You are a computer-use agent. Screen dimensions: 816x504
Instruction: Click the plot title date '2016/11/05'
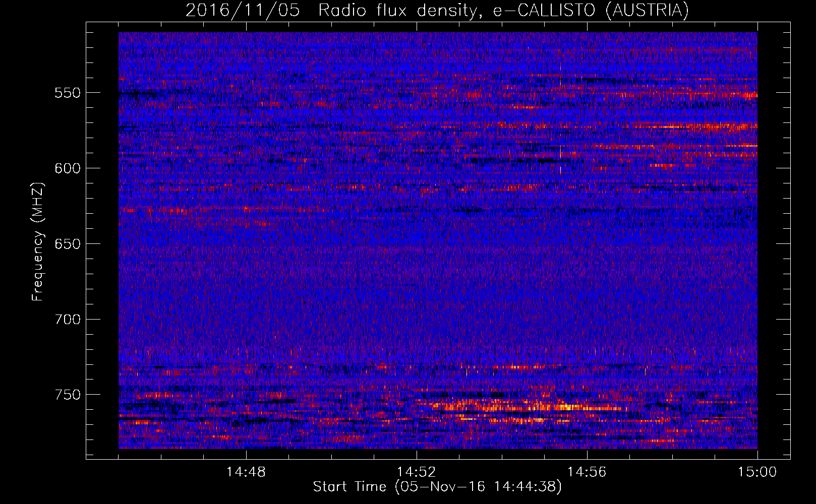pyautogui.click(x=243, y=11)
